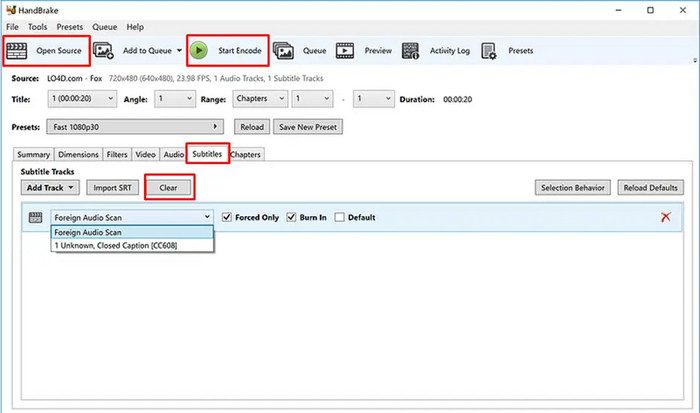This screenshot has height=413, width=700.
Task: Switch to the Summary tab
Action: [33, 154]
